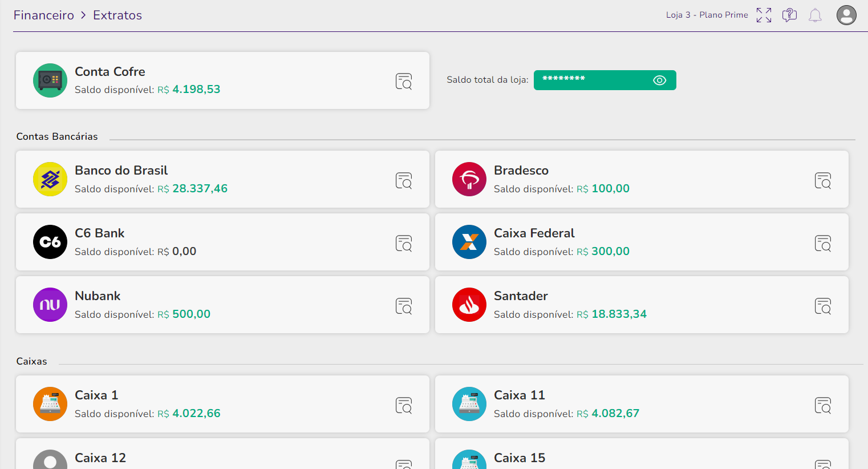This screenshot has width=868, height=469.
Task: Click Caixas section heading
Action: point(32,361)
